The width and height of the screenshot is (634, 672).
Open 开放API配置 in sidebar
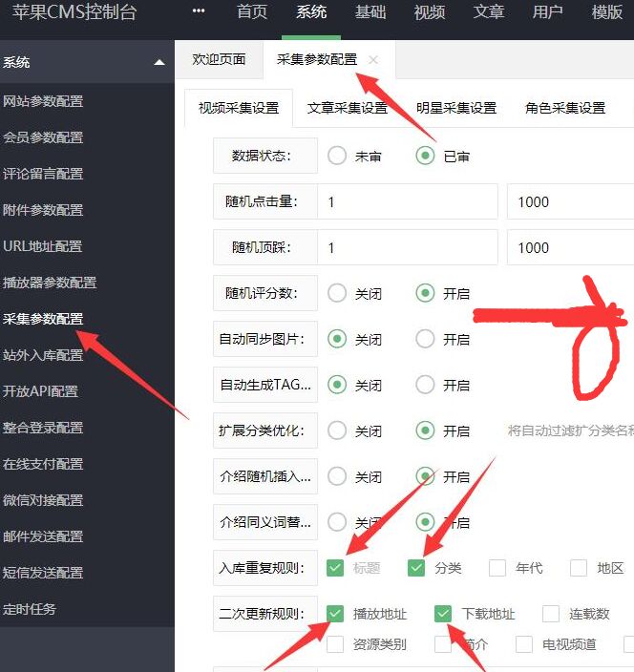click(x=40, y=391)
